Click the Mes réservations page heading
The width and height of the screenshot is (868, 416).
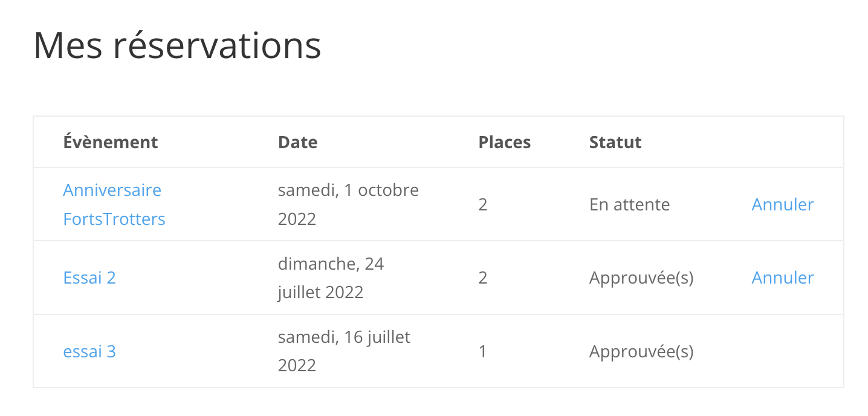click(x=177, y=45)
